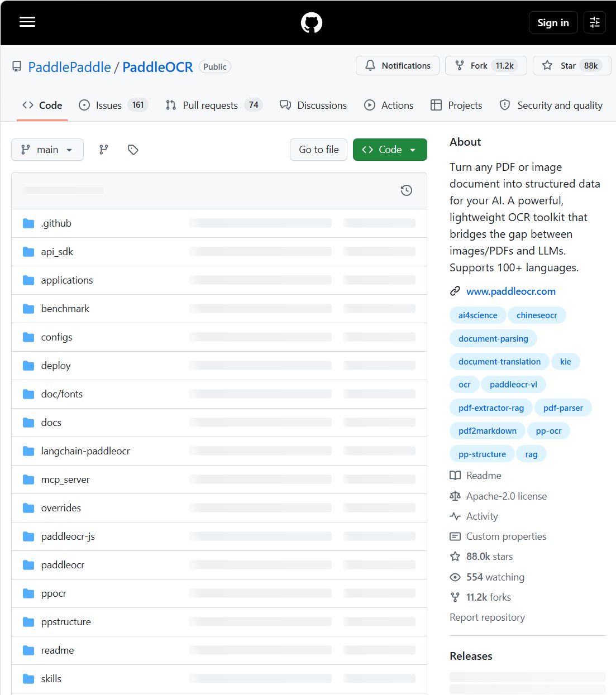Screen dimensions: 616x695
Task: Star the repository with Star button
Action: pyautogui.click(x=571, y=66)
